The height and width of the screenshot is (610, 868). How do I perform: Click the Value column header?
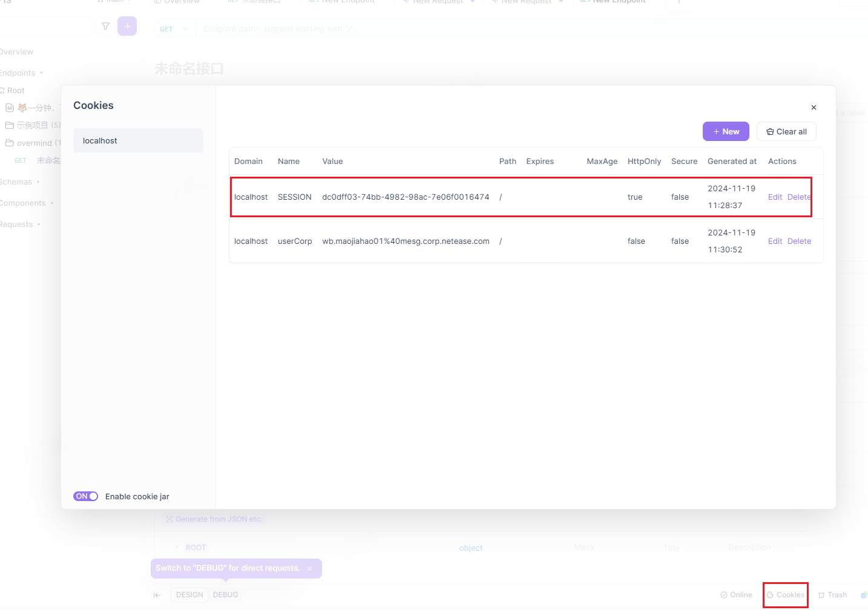(332, 161)
